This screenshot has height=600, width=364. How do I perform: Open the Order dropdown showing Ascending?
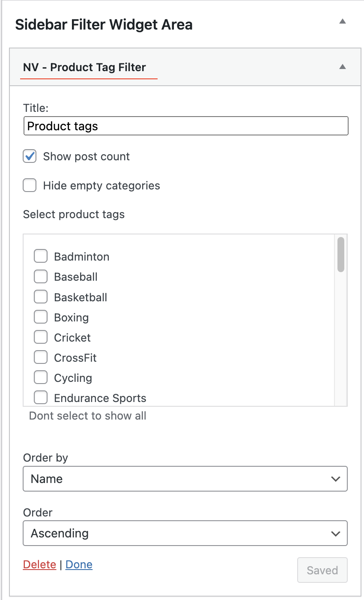pyautogui.click(x=185, y=533)
